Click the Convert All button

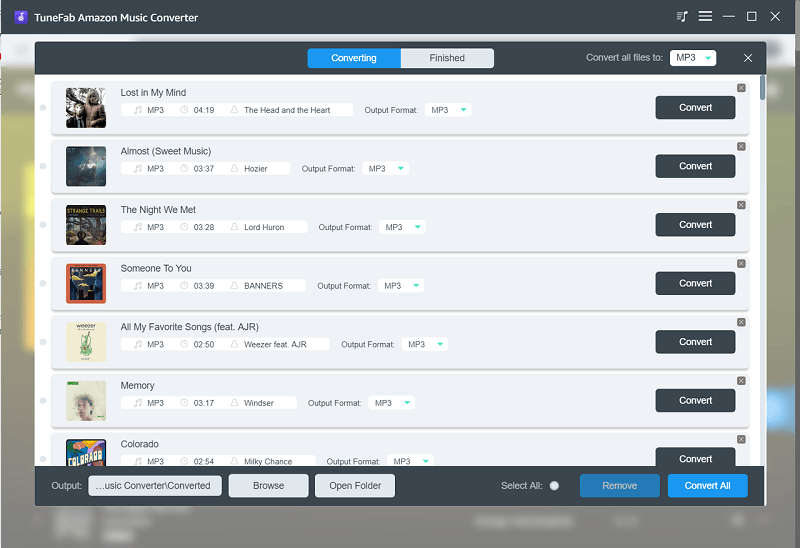click(x=707, y=486)
